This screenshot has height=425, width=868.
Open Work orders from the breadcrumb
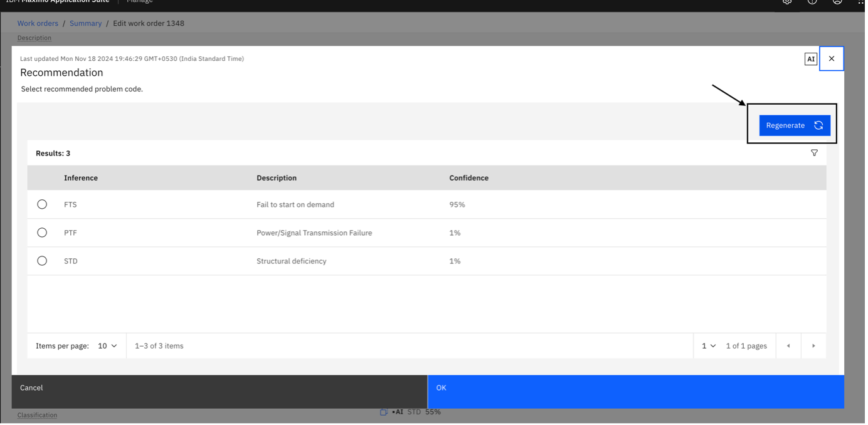point(38,23)
